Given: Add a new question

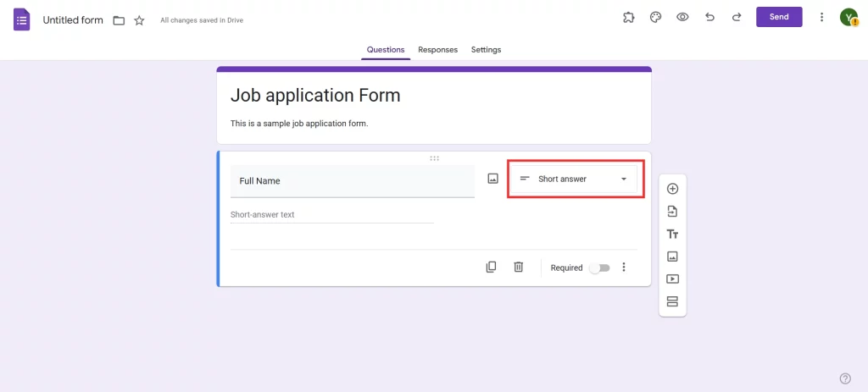Looking at the screenshot, I should pyautogui.click(x=672, y=189).
